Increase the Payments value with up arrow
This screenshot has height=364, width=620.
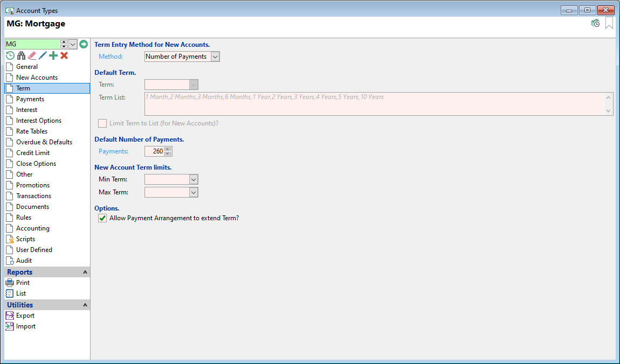click(168, 149)
